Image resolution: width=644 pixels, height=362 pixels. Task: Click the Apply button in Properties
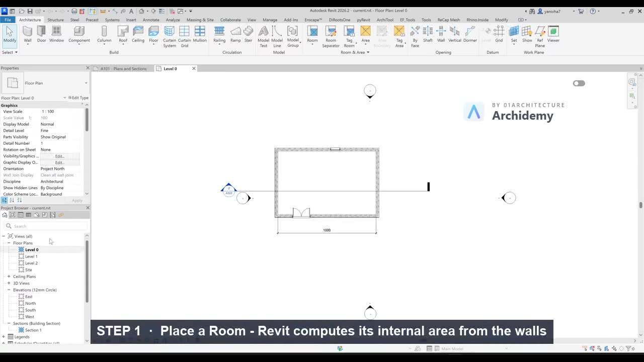[77, 201]
